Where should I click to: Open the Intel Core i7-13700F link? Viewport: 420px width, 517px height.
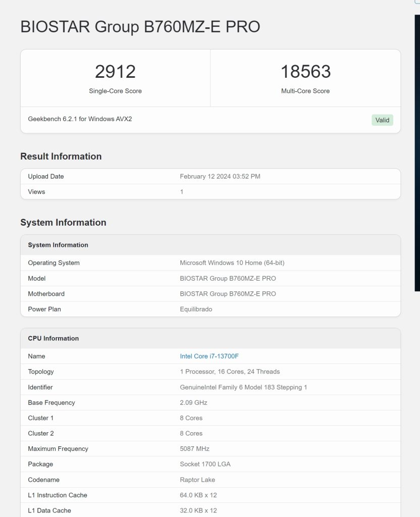click(209, 356)
